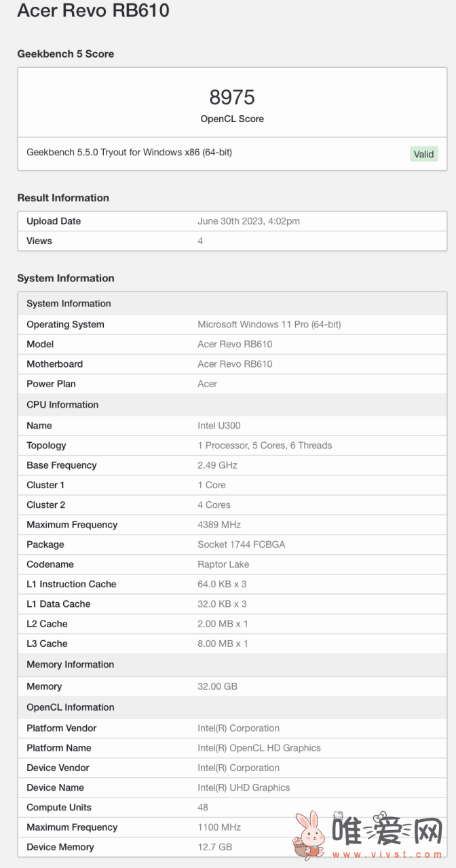
Task: Click the Codename value Raptor Lake
Action: [x=223, y=564]
